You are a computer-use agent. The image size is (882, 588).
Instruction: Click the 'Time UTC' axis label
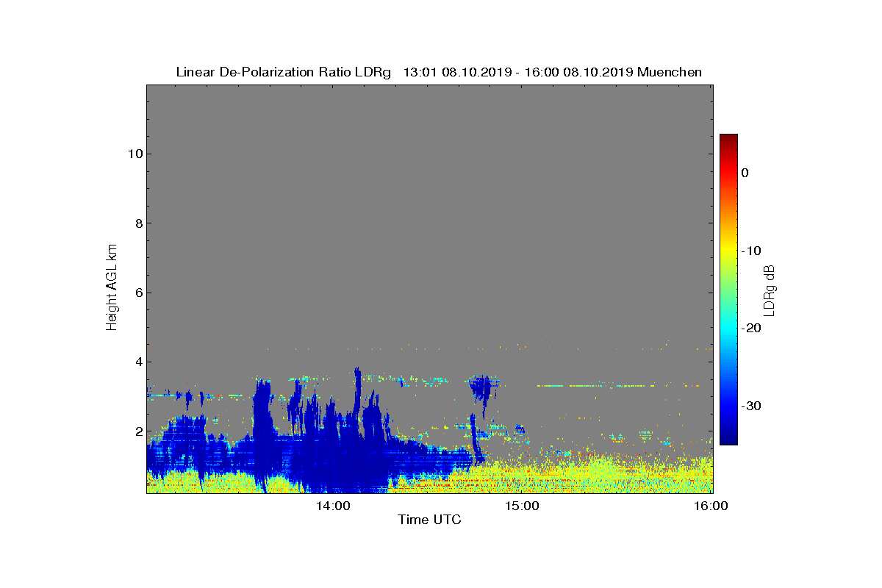(430, 520)
